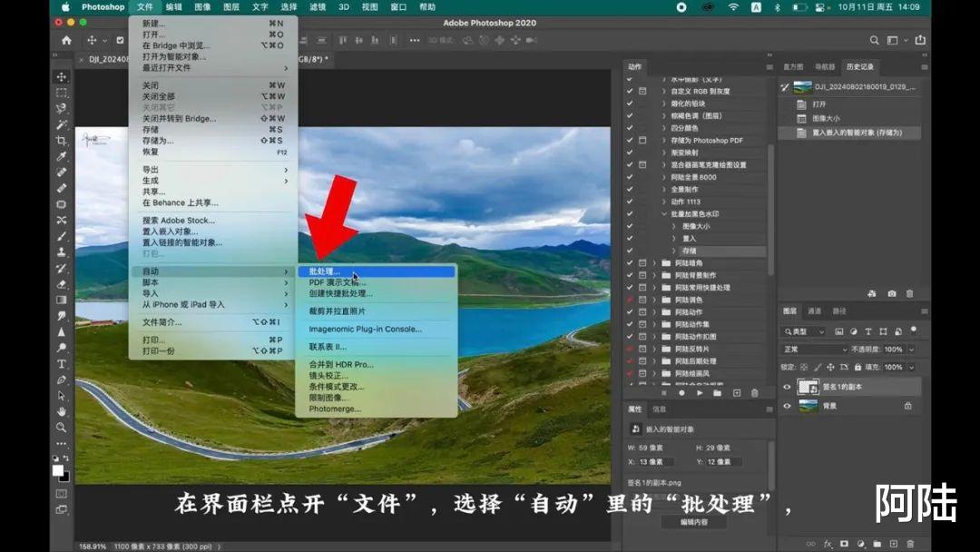Screen dimensions: 980x552
Task: Select the Gradient tool
Action: coord(62,301)
